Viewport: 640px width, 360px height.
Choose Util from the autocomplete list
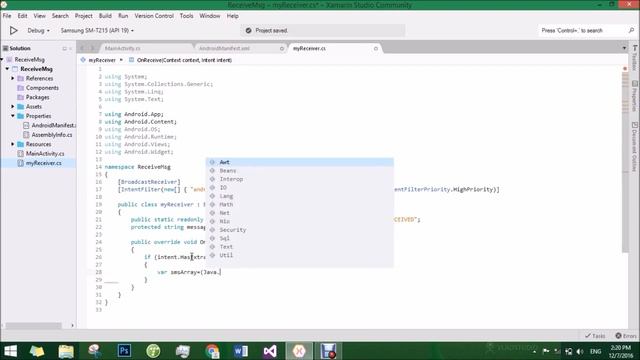pos(300,255)
